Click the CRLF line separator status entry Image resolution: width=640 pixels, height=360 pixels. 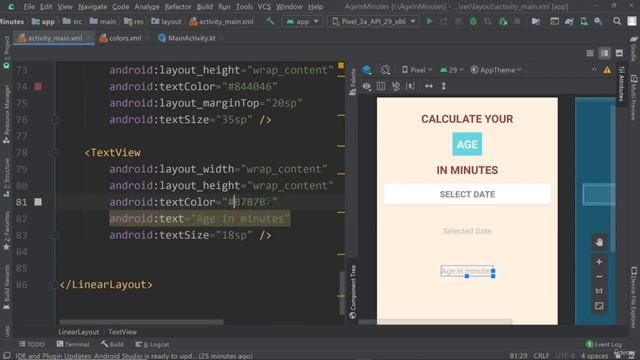(541, 356)
